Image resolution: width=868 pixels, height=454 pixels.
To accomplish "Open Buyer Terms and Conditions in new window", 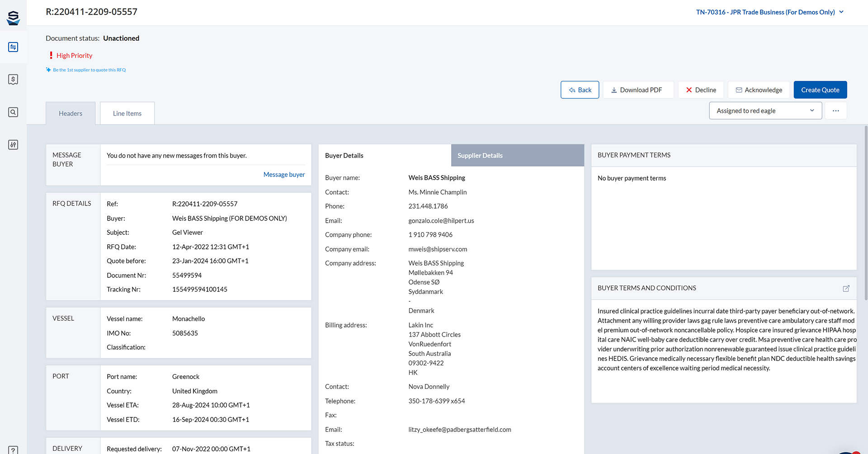I will click(846, 288).
